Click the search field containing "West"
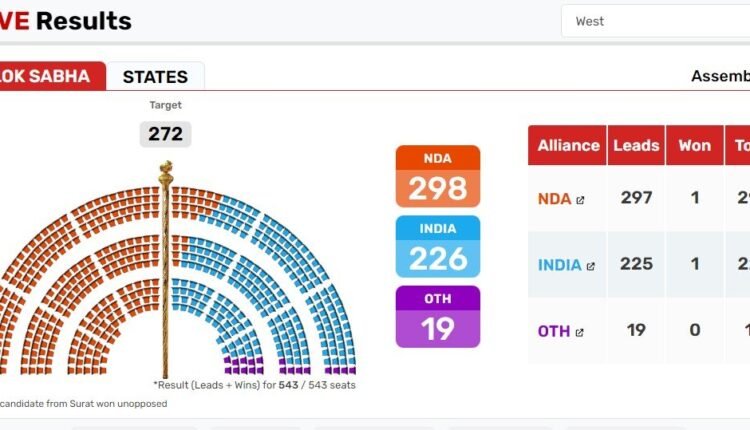This screenshot has width=750, height=430. click(655, 21)
